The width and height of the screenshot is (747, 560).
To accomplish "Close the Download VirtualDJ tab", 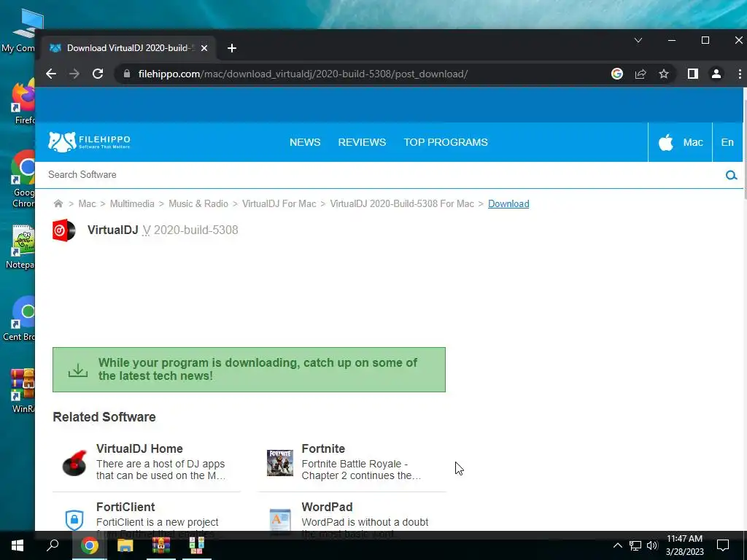I will point(204,48).
